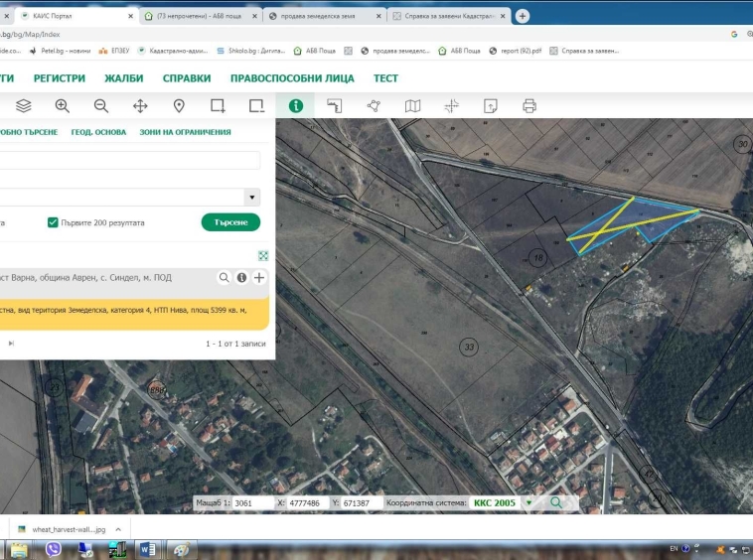Switch to the АБВ Поща browser tab
The height and width of the screenshot is (560, 753).
(x=197, y=16)
